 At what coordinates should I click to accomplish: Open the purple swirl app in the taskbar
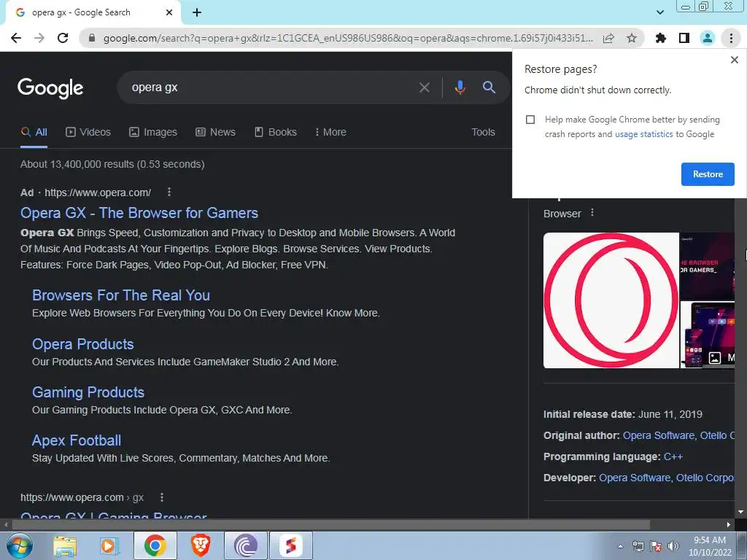(245, 545)
